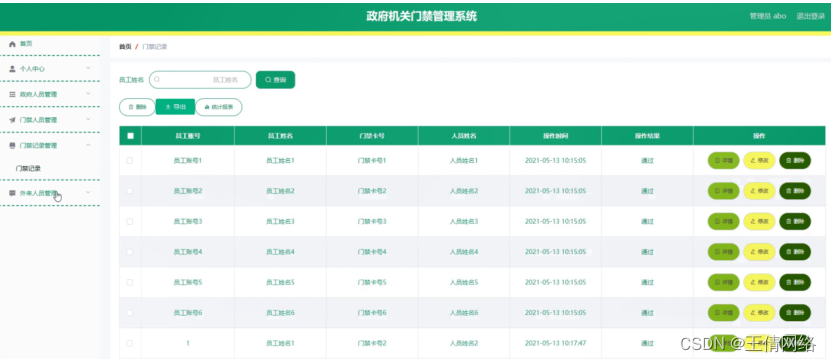Click 修改 for the 员工账号4 row
Screen dimensions: 832x362
coord(759,252)
